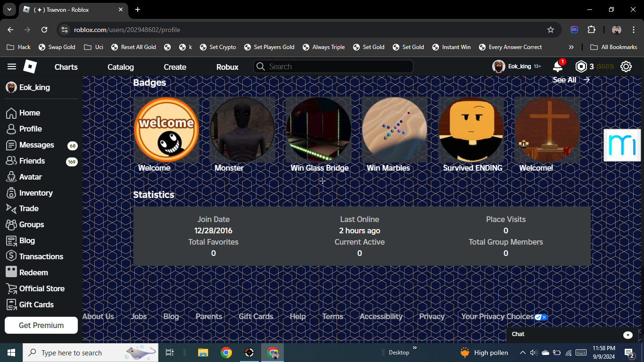The height and width of the screenshot is (362, 644).
Task: Open the Privacy footer link
Action: tap(432, 316)
